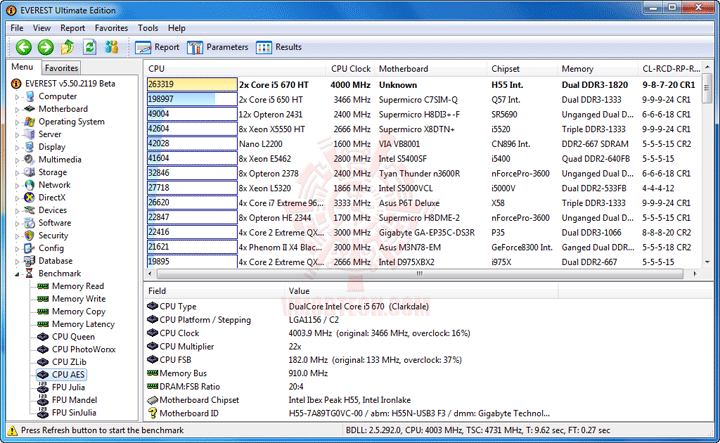Open the Tools menu
Image resolution: width=720 pixels, height=443 pixels.
pyautogui.click(x=148, y=28)
